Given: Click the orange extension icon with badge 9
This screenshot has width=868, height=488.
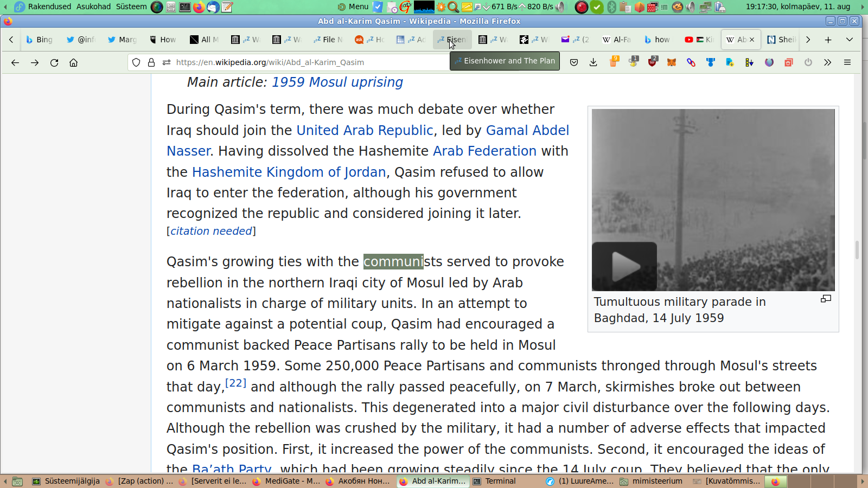Looking at the screenshot, I should (614, 61).
